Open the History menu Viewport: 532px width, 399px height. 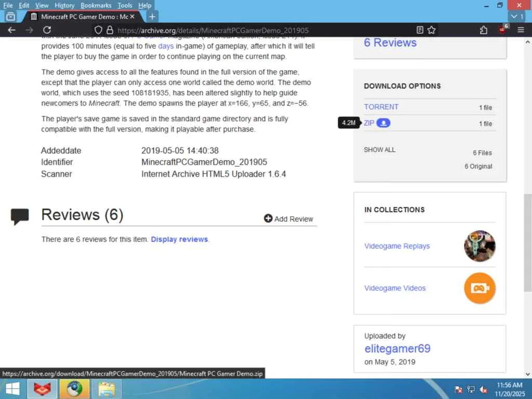tap(64, 5)
